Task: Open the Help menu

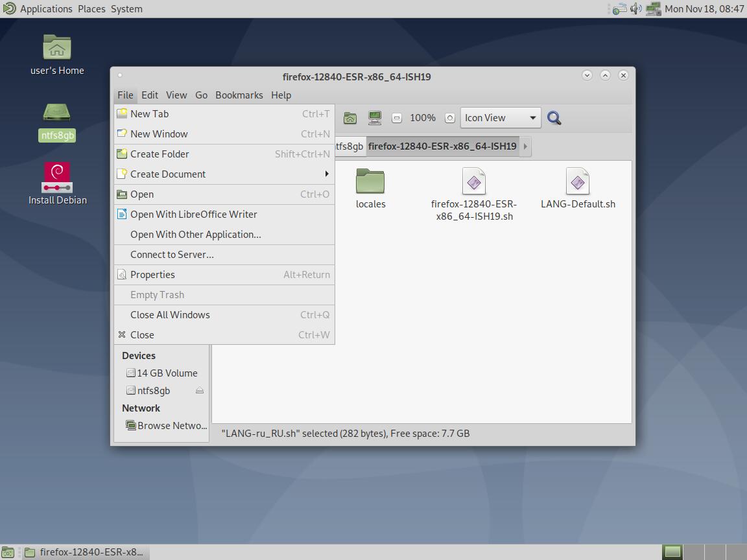Action: (281, 95)
